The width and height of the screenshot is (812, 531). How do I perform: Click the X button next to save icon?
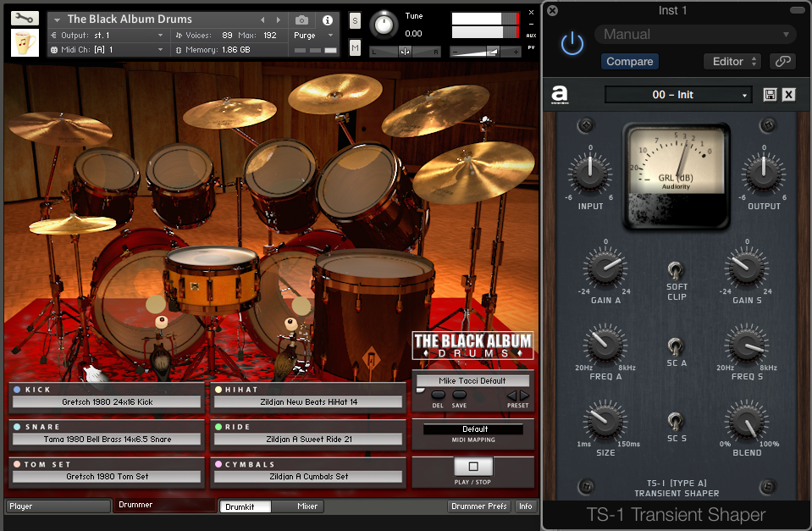(x=788, y=94)
